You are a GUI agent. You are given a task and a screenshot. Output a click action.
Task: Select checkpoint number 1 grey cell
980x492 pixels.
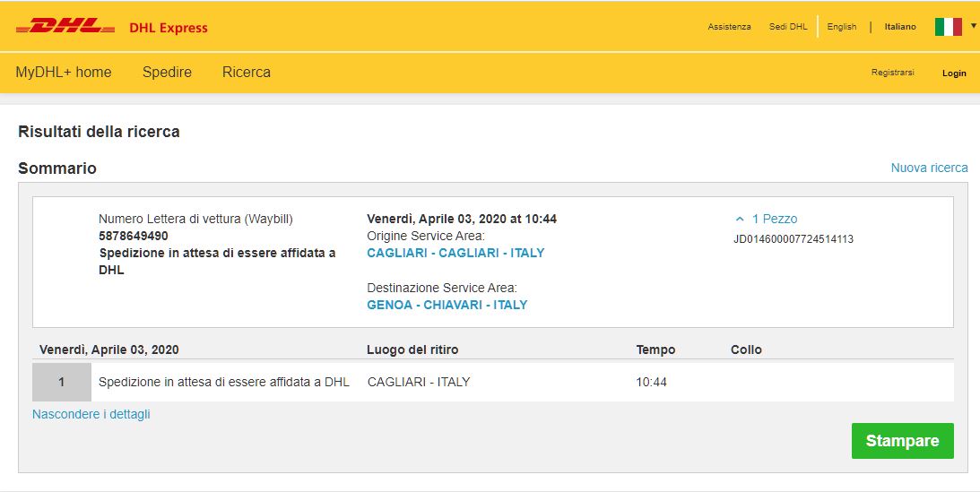pyautogui.click(x=62, y=383)
